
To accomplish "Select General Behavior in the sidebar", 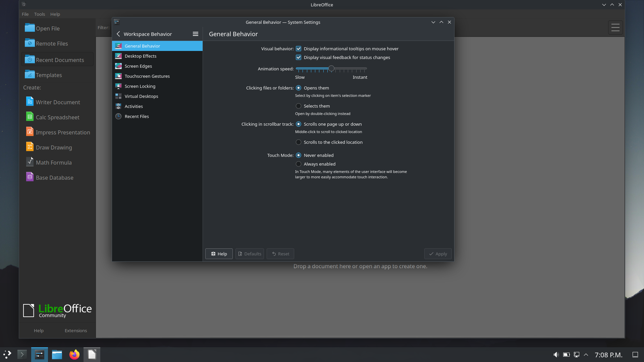I will coord(157,46).
